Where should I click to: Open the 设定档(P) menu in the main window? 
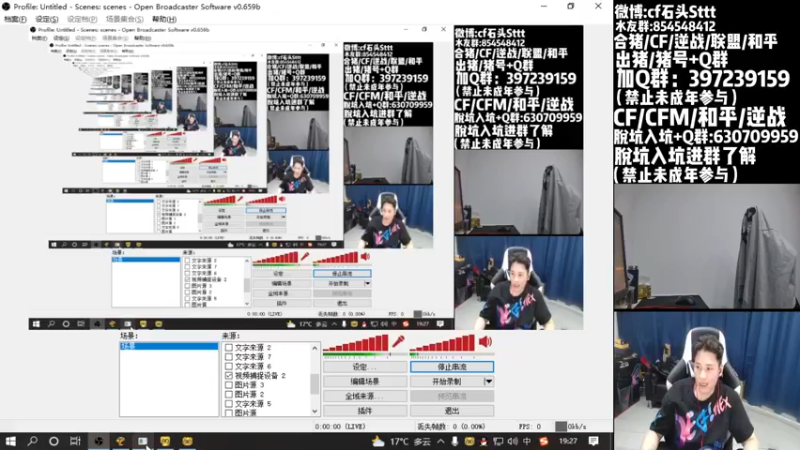(82, 19)
